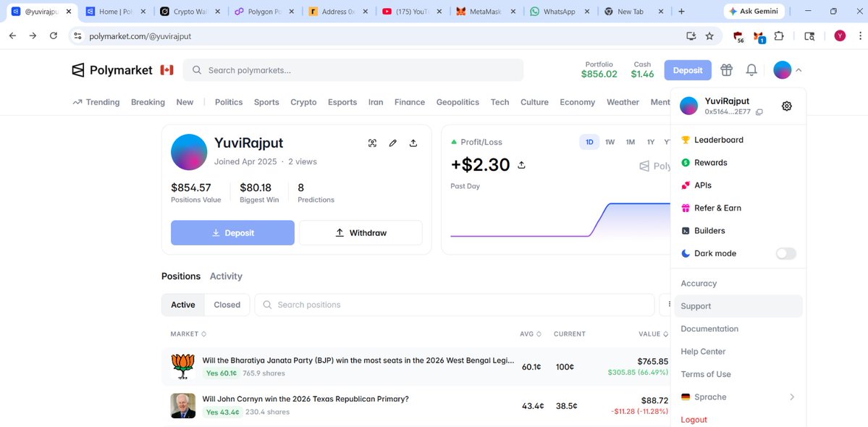Image resolution: width=868 pixels, height=427 pixels.
Task: Open the Geopolitics category
Action: (x=458, y=102)
